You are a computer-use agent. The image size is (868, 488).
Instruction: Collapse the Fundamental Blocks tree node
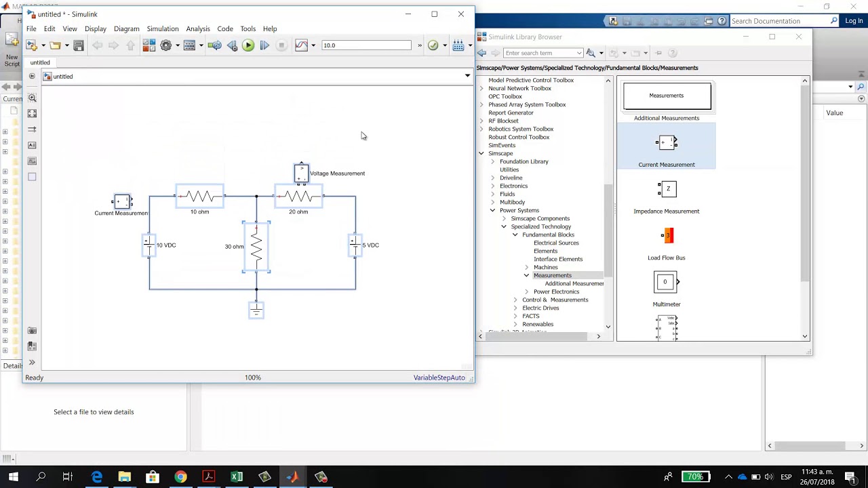point(515,235)
